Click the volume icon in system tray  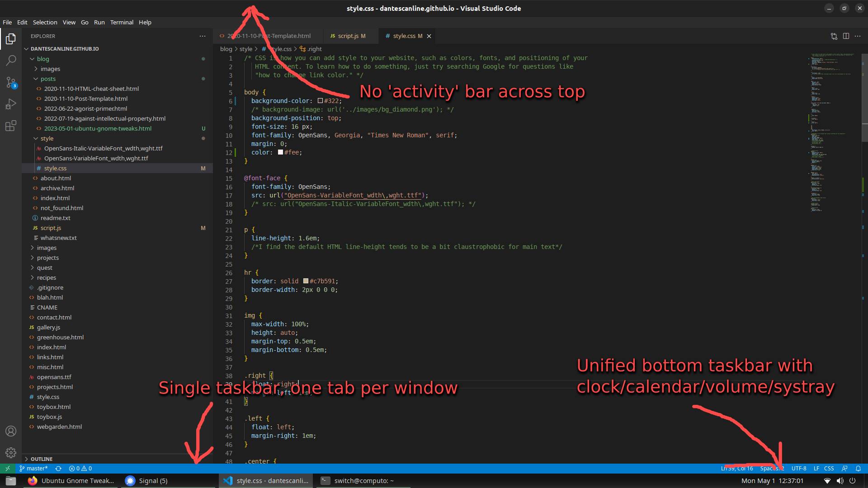click(x=840, y=481)
